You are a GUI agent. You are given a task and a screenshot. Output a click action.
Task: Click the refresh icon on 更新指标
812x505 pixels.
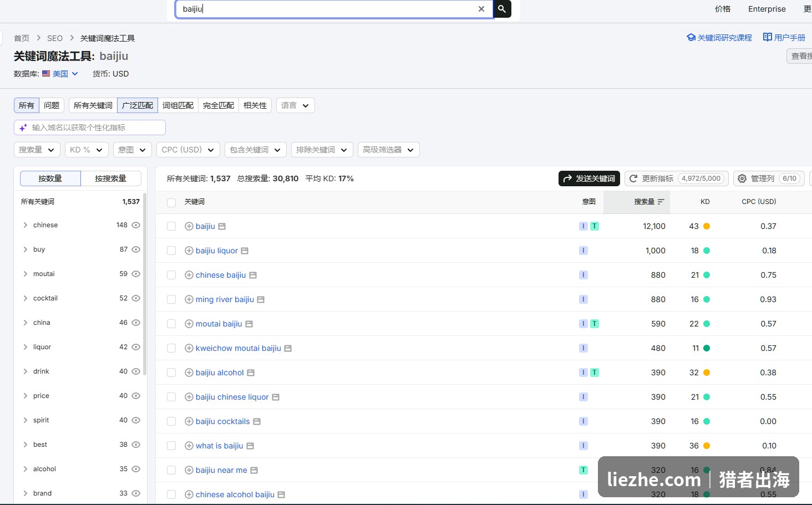pos(633,178)
